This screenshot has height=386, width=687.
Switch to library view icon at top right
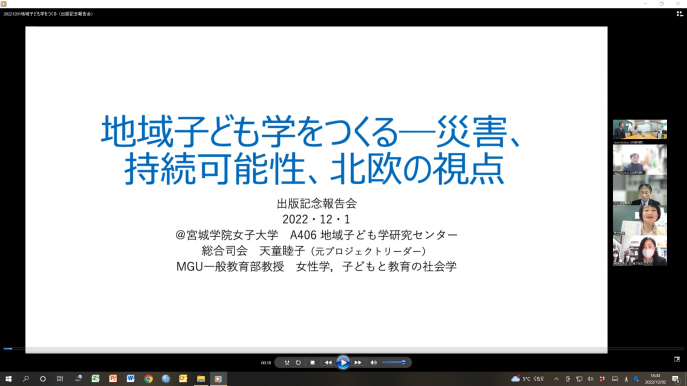[680, 14]
